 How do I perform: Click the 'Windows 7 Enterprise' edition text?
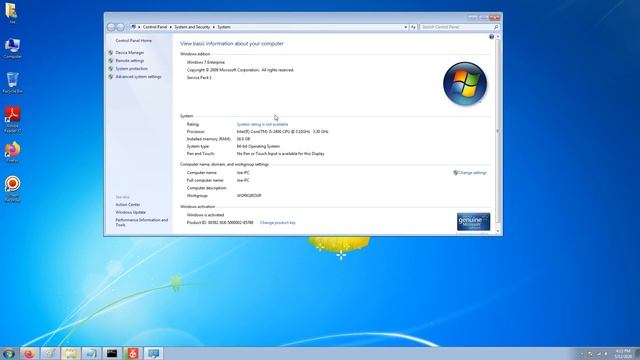206,62
